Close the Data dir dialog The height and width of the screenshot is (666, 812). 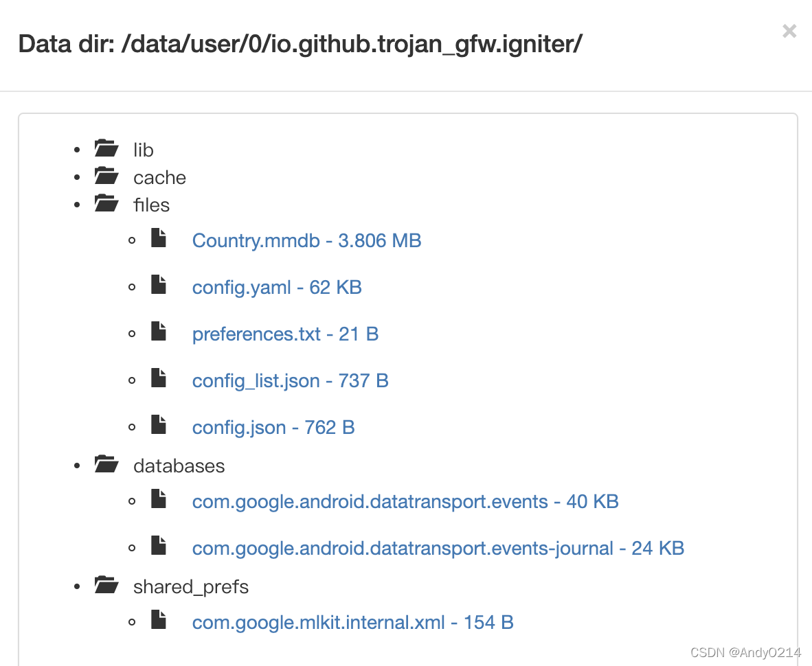click(x=789, y=31)
